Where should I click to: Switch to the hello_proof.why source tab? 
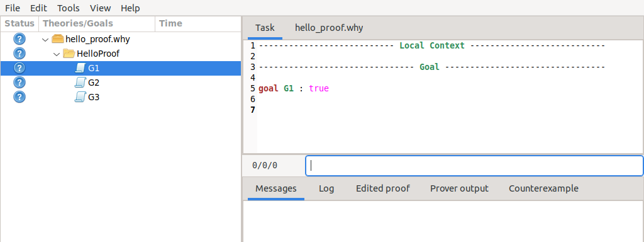click(x=329, y=28)
